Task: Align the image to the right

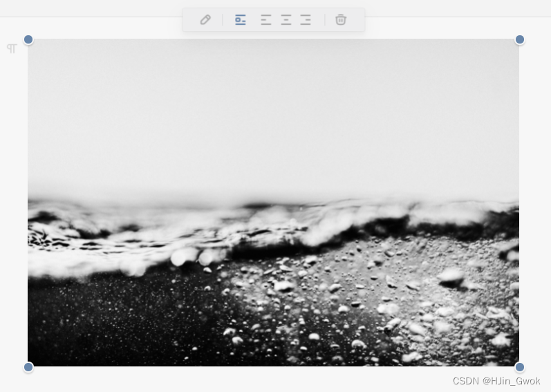Action: click(x=306, y=19)
